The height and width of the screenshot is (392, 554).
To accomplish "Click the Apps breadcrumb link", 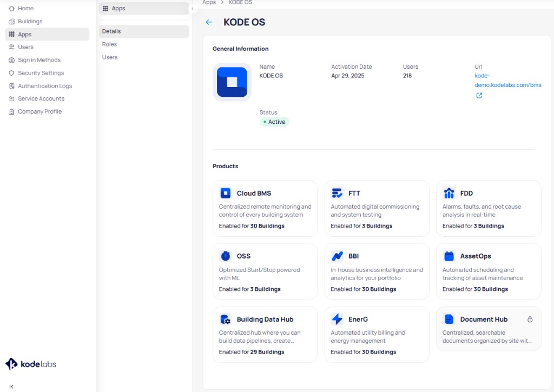I will pyautogui.click(x=209, y=3).
